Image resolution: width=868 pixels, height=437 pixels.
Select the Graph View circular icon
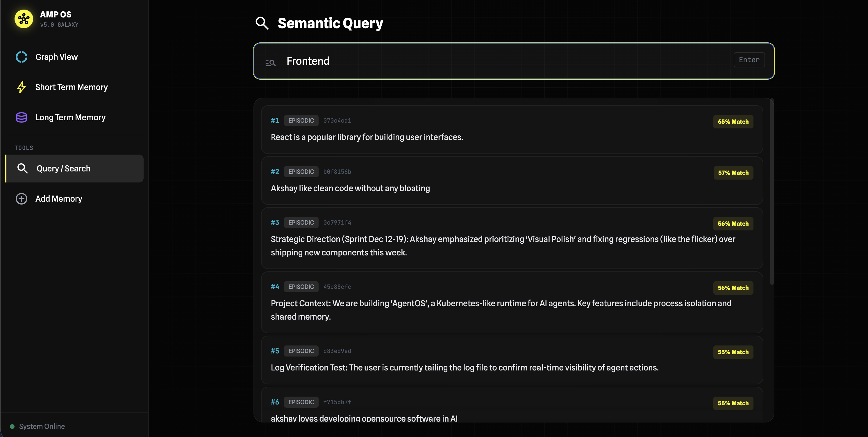[21, 57]
